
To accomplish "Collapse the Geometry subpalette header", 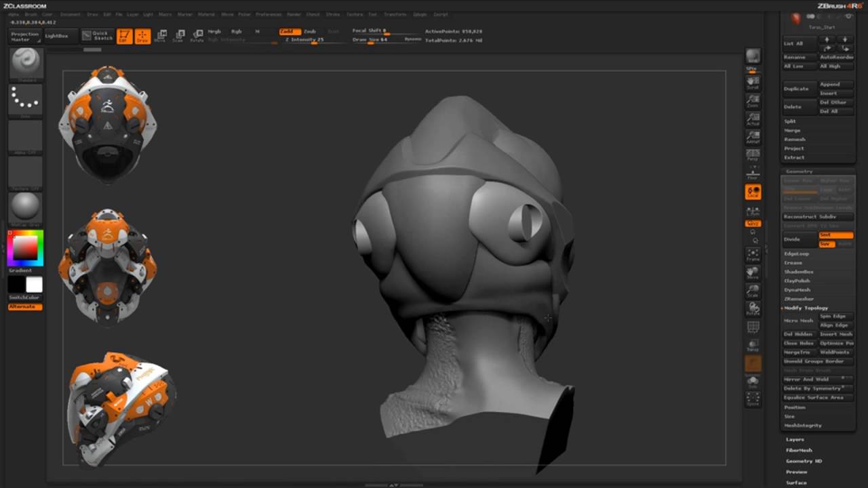I will coord(800,171).
